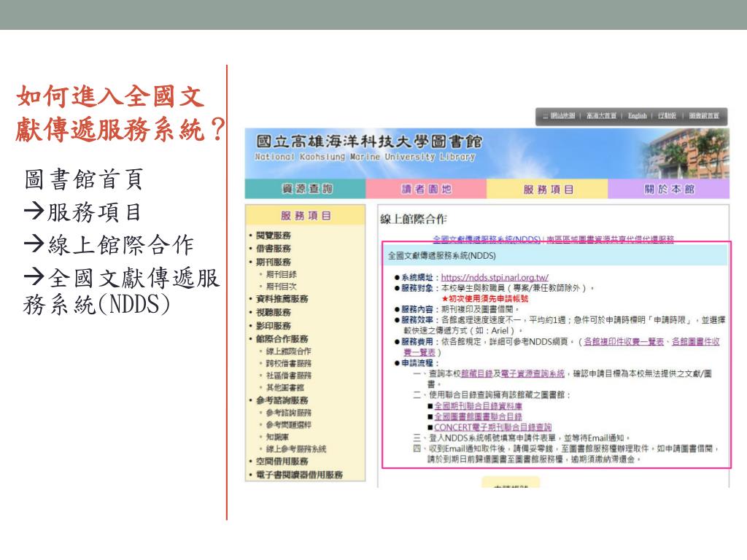Image resolution: width=747 pixels, height=560 pixels.
Task: Open the 期刊目錄 sub-item
Action: (281, 274)
